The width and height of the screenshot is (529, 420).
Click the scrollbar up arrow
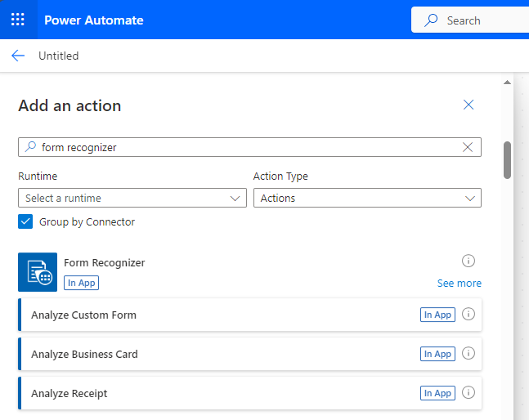pyautogui.click(x=507, y=83)
